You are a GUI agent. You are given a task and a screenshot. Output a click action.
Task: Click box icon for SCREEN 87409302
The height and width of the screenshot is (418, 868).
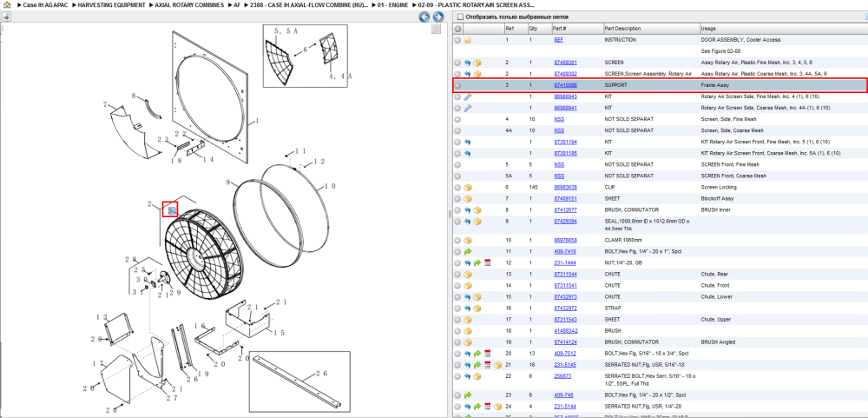477,74
